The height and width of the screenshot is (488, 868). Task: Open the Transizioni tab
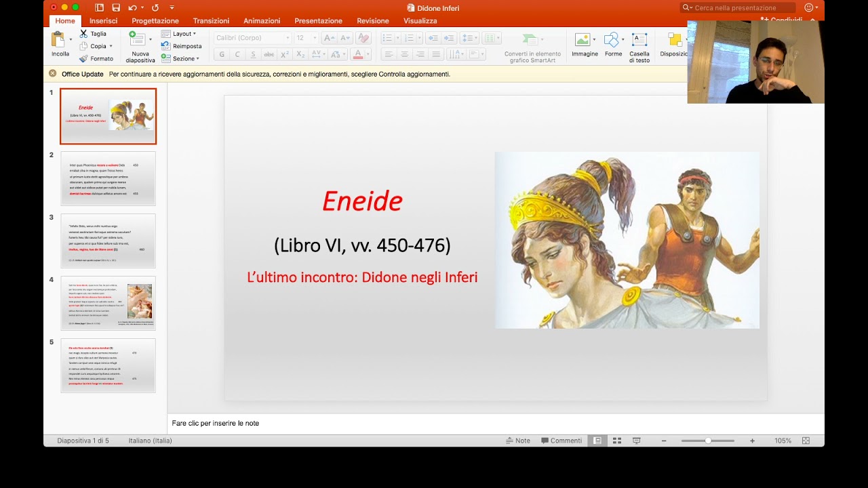tap(211, 21)
